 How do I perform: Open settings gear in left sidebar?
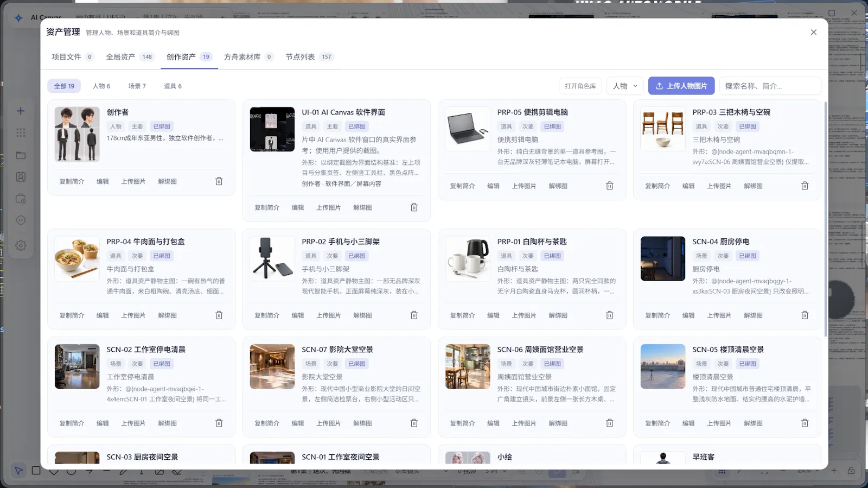tap(21, 245)
